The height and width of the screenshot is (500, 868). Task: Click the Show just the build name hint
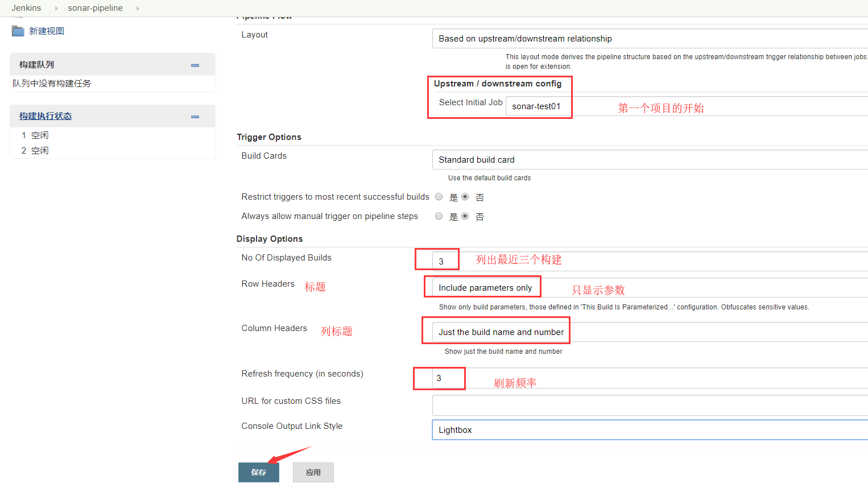(x=503, y=352)
